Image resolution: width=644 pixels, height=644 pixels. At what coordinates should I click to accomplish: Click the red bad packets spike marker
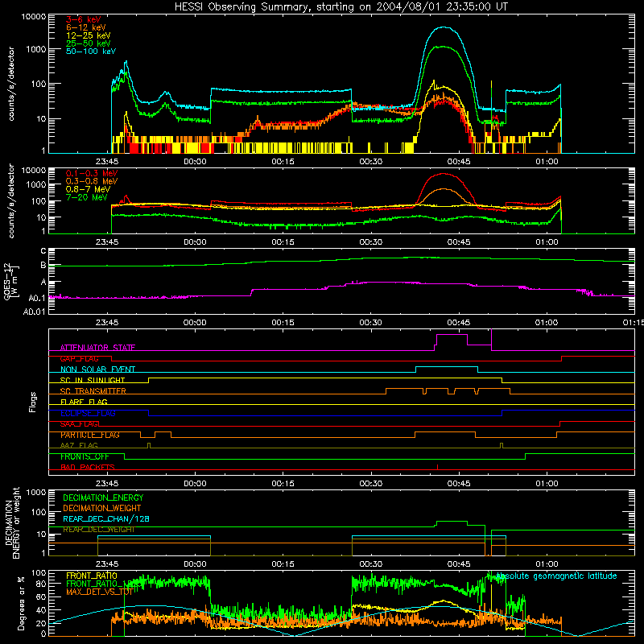click(437, 467)
